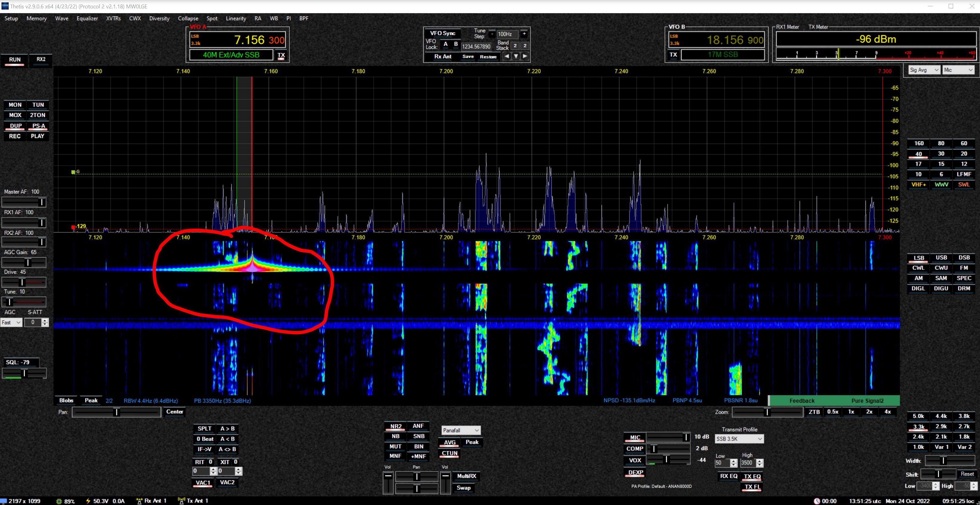Click Rx Ant 1 status bar icon
This screenshot has width=980, height=505.
pos(139,501)
